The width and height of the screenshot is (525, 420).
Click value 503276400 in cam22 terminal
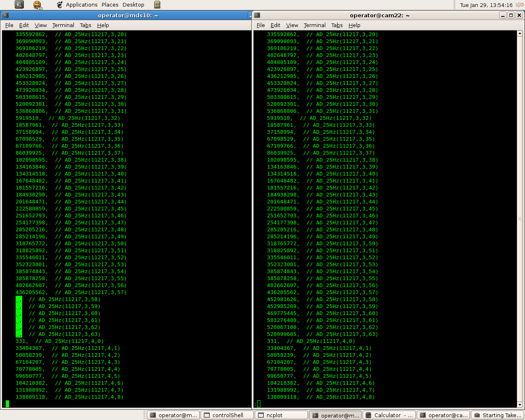[x=281, y=320]
